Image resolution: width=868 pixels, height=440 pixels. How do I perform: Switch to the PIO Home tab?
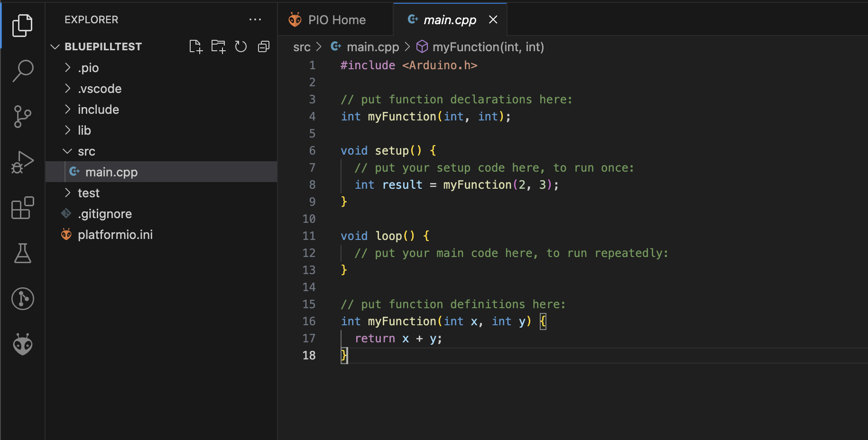[x=336, y=20]
